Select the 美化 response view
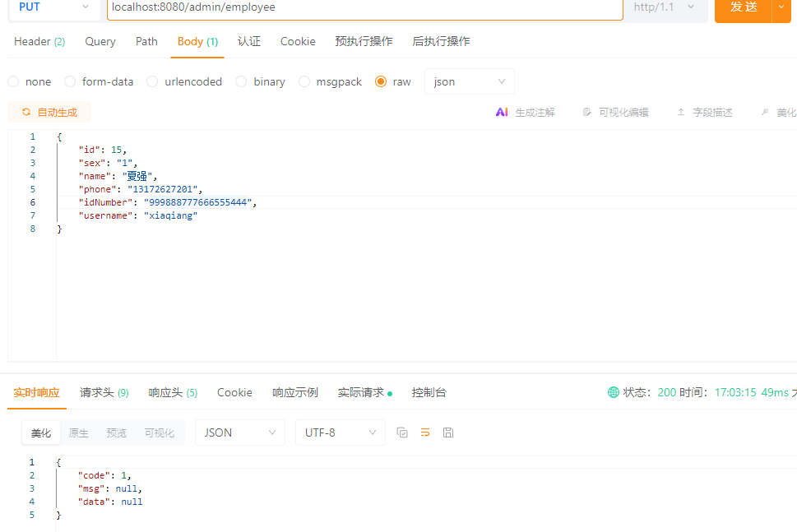This screenshot has height=532, width=797. click(41, 433)
